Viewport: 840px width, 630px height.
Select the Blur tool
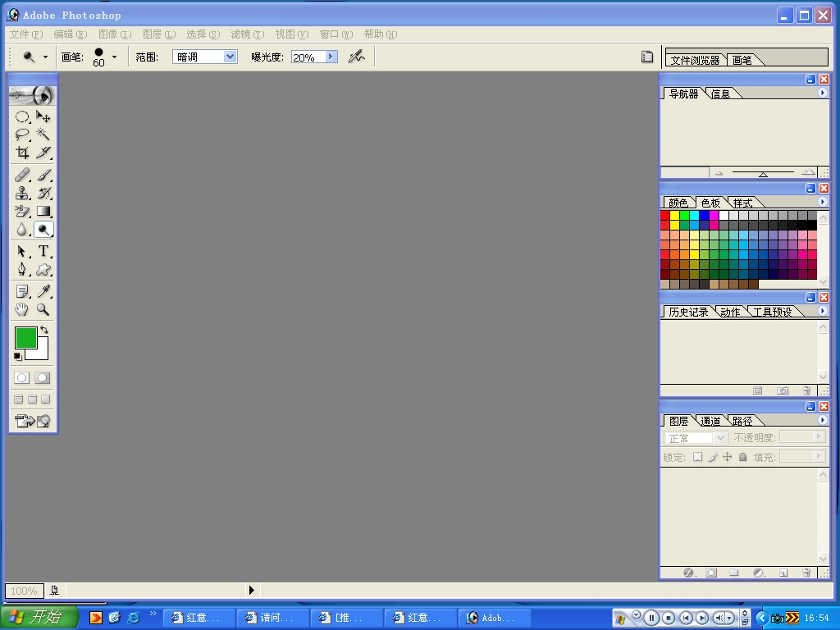point(22,230)
